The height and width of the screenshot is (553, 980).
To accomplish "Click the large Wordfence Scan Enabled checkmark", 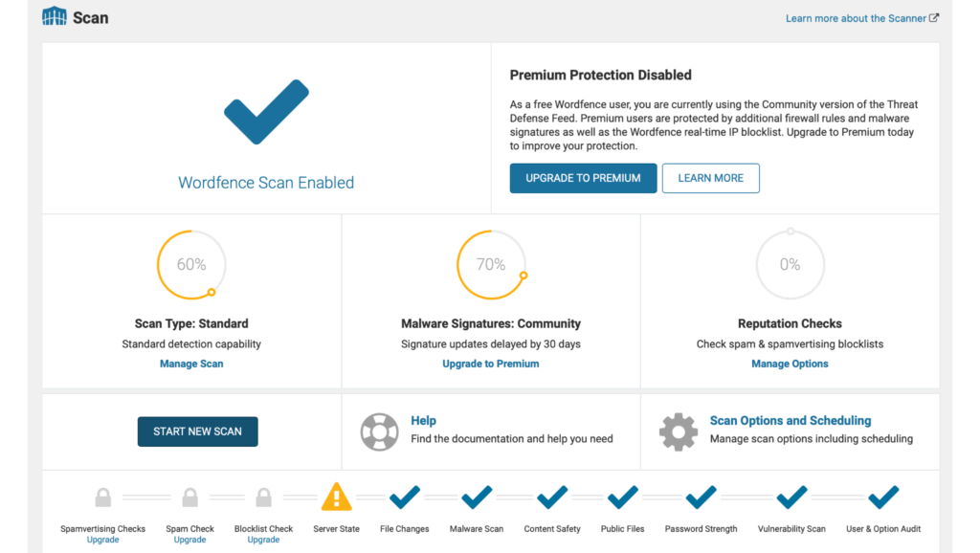I will (266, 112).
